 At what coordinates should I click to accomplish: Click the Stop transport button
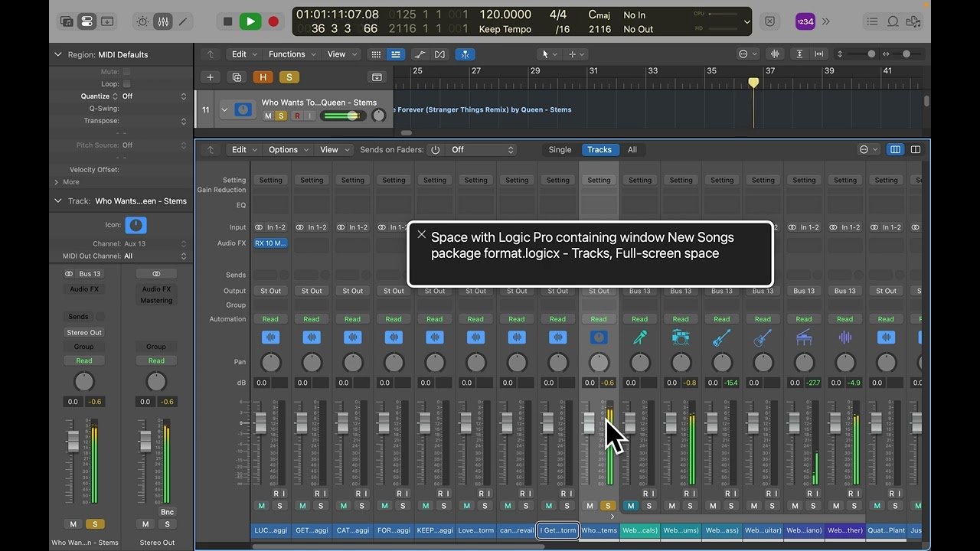coord(227,21)
